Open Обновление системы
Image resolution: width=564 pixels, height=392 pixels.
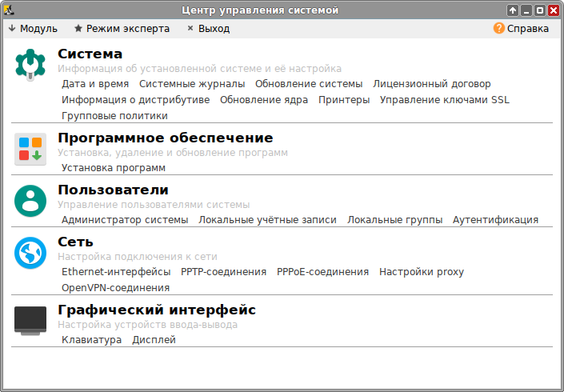click(x=309, y=84)
